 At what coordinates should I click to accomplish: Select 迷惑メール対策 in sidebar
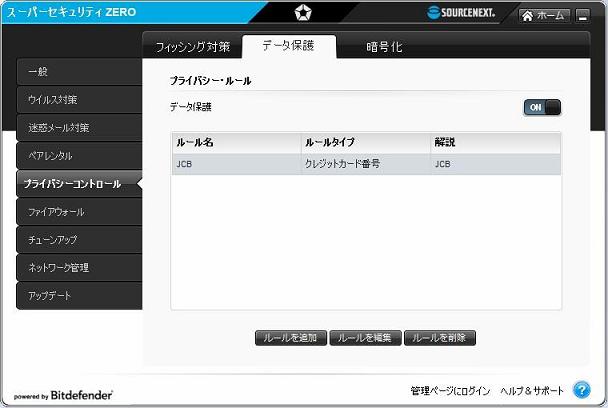[79, 128]
